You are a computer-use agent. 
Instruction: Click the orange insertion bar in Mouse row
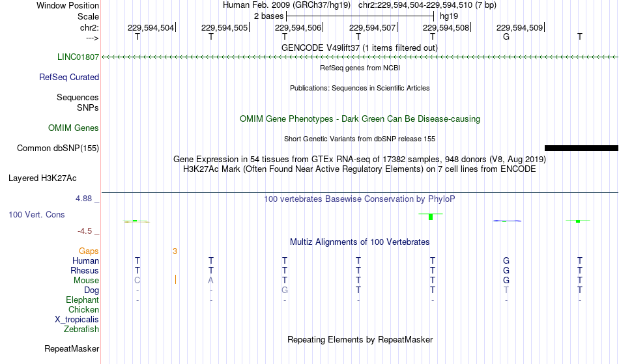click(x=175, y=279)
